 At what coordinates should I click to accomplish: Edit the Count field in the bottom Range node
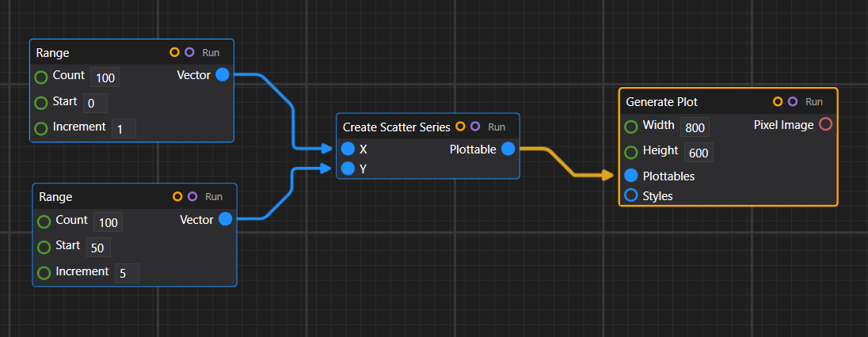click(x=108, y=222)
